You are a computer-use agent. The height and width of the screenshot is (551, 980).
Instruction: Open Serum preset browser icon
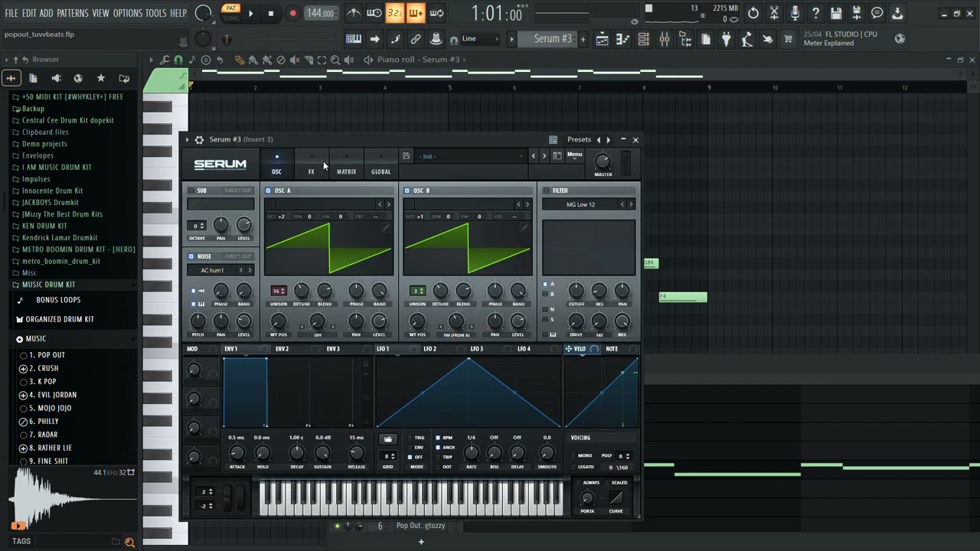(x=557, y=156)
